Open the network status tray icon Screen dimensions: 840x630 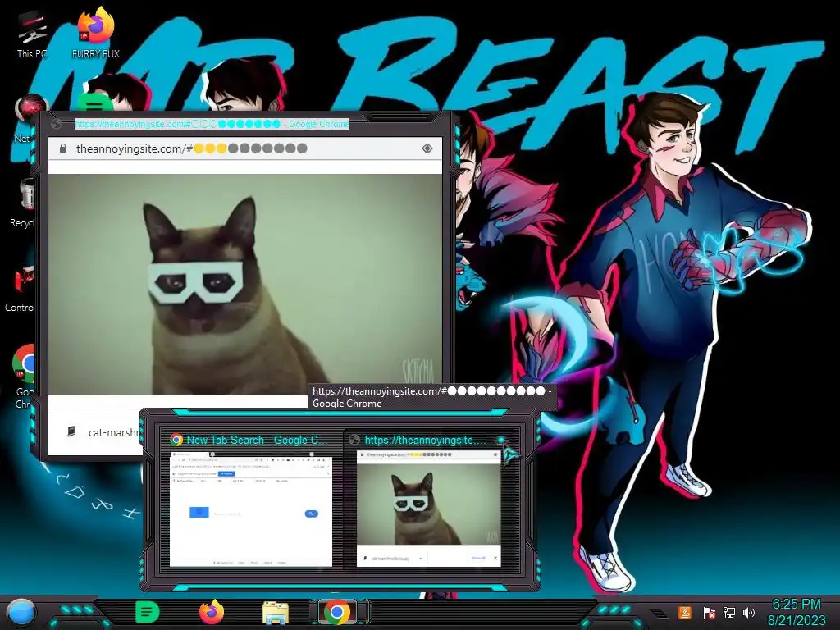click(x=729, y=612)
